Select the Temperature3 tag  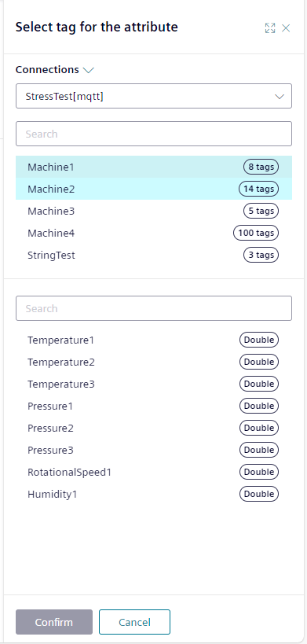[154, 384]
